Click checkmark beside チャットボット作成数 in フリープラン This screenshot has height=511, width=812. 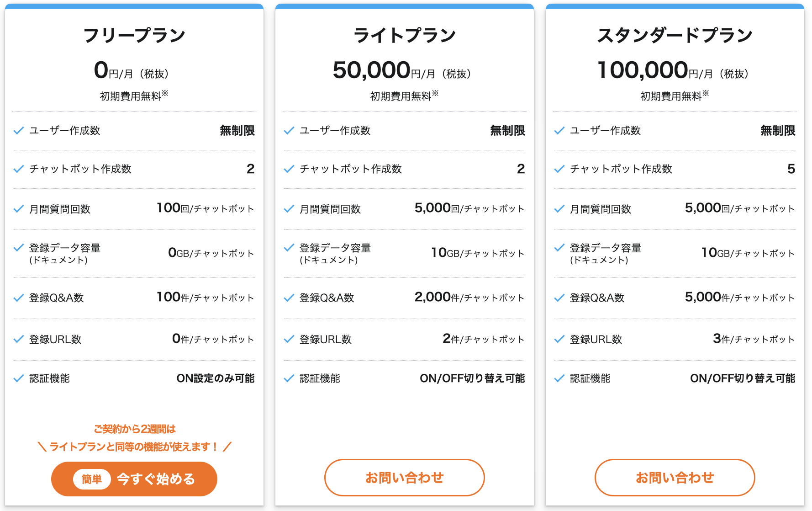(x=19, y=169)
